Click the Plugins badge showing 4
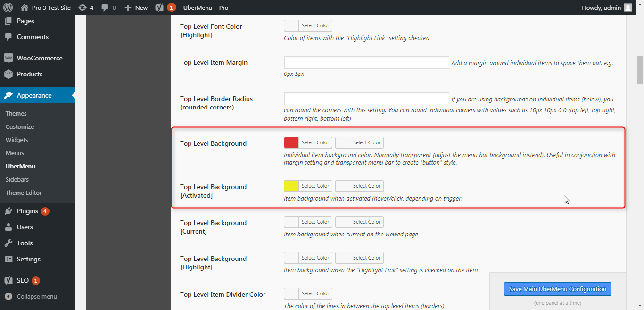644x310 pixels. click(x=45, y=211)
